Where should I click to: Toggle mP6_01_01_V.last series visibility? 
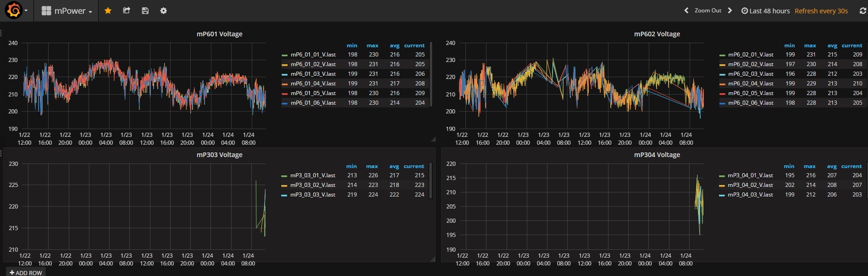tap(313, 55)
